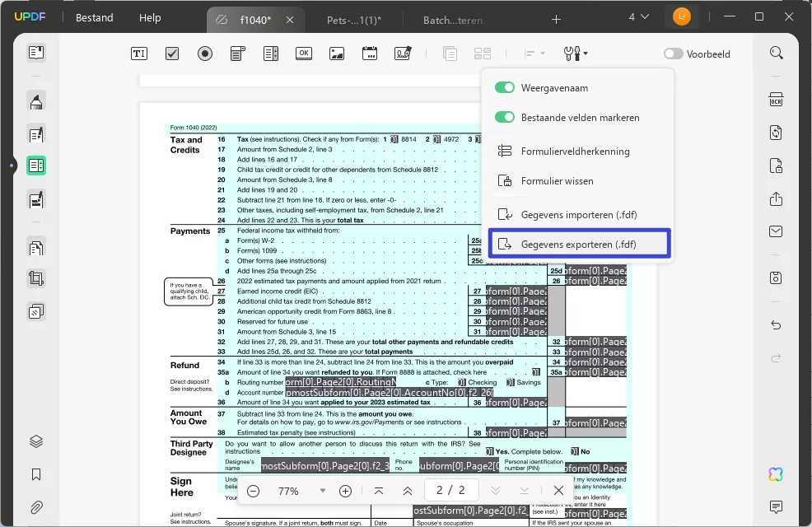Click the page number field 2 / 2
The image size is (812, 527).
coord(450,490)
